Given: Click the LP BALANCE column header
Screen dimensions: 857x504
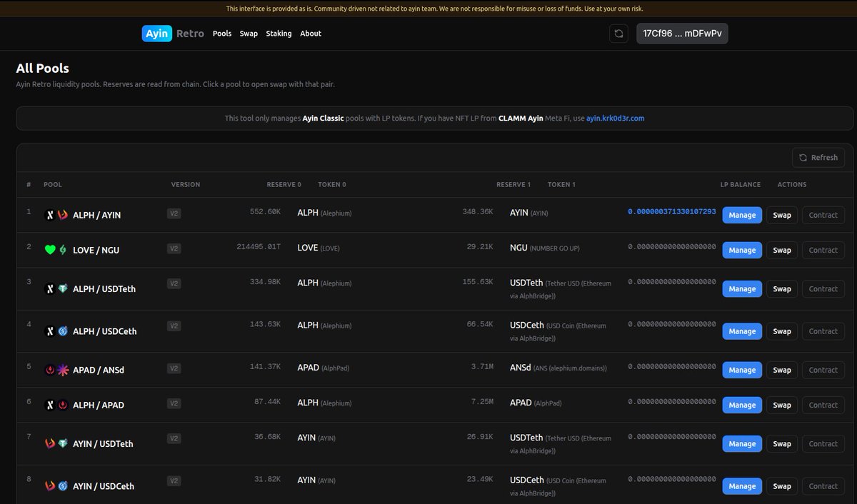Looking at the screenshot, I should pyautogui.click(x=741, y=185).
